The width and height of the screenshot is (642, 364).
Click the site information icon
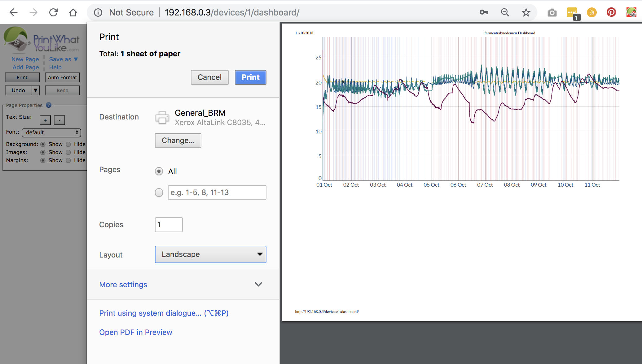98,12
